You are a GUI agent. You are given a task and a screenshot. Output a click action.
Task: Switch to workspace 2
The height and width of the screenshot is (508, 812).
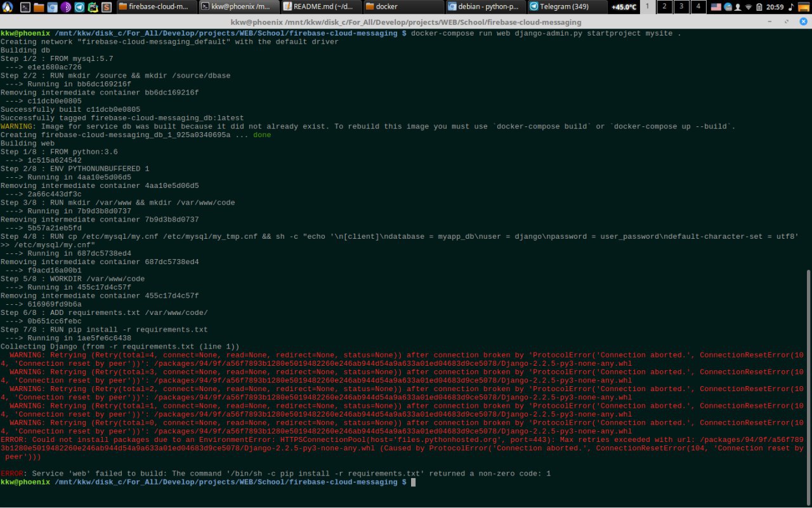tap(664, 7)
